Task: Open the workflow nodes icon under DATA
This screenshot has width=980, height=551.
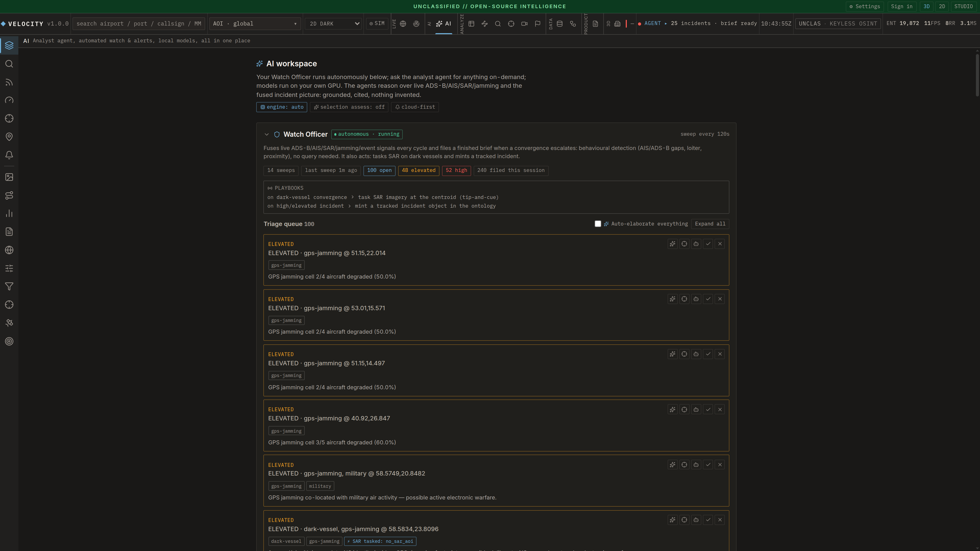Action: tap(573, 23)
